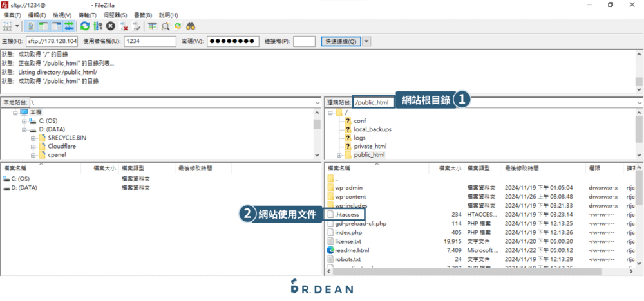Expand the C: (OS) drive node
644x301 pixels.
click(24, 120)
